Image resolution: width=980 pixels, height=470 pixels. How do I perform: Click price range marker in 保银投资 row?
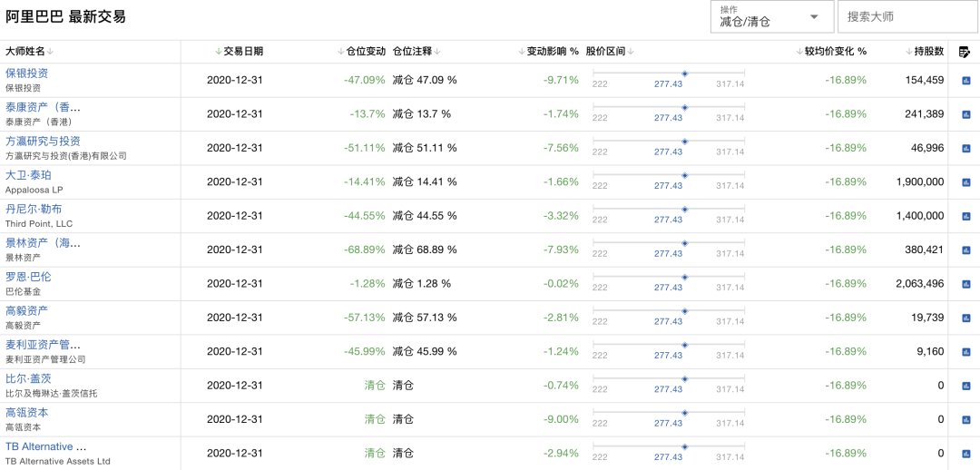pos(684,73)
